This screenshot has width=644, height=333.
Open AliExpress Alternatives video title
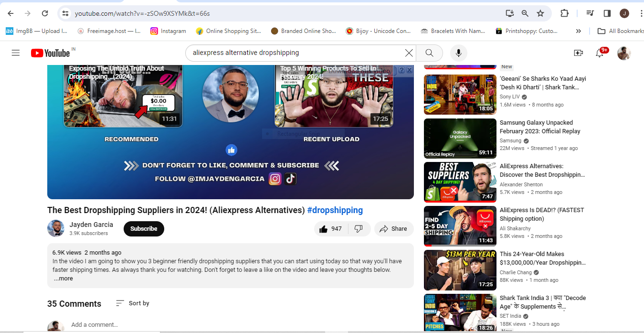(x=542, y=171)
